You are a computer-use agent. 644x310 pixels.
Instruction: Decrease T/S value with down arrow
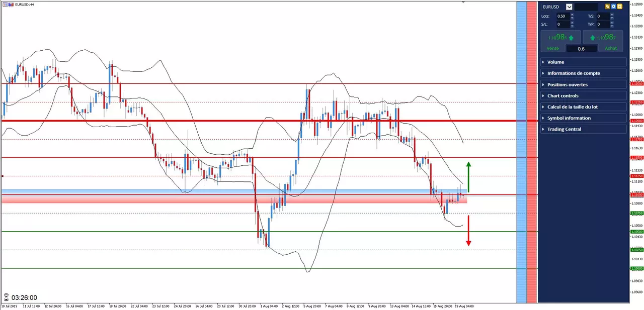[612, 18]
